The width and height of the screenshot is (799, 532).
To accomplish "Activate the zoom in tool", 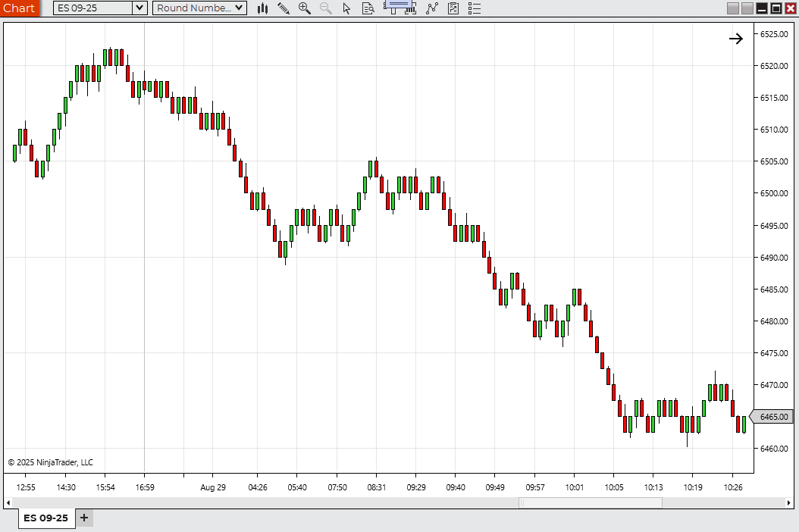I will (x=304, y=8).
